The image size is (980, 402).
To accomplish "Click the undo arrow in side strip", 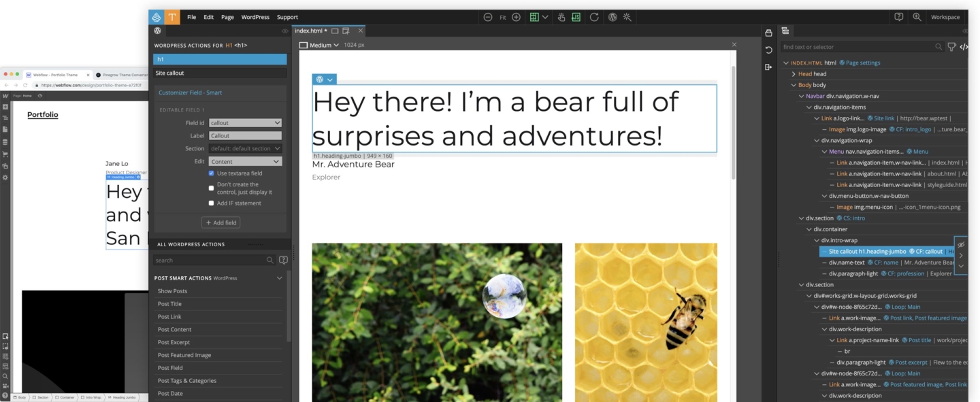I will tap(768, 50).
